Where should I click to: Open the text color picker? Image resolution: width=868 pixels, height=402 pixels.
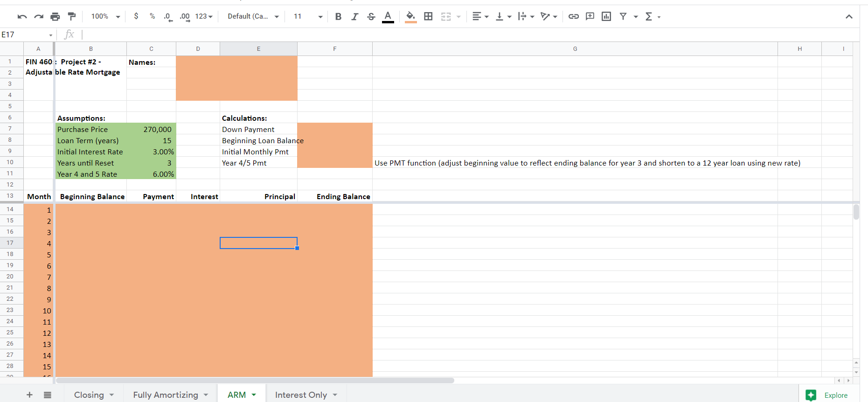click(x=388, y=17)
